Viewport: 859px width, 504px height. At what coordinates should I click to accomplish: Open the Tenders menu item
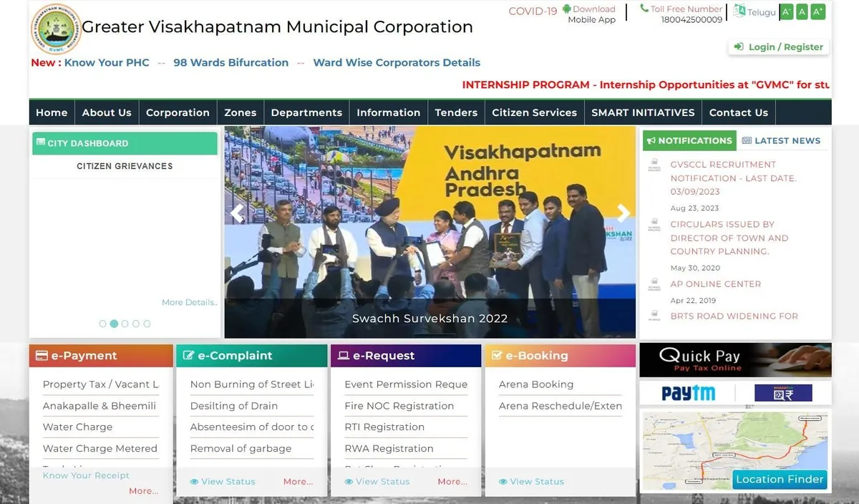tap(456, 112)
